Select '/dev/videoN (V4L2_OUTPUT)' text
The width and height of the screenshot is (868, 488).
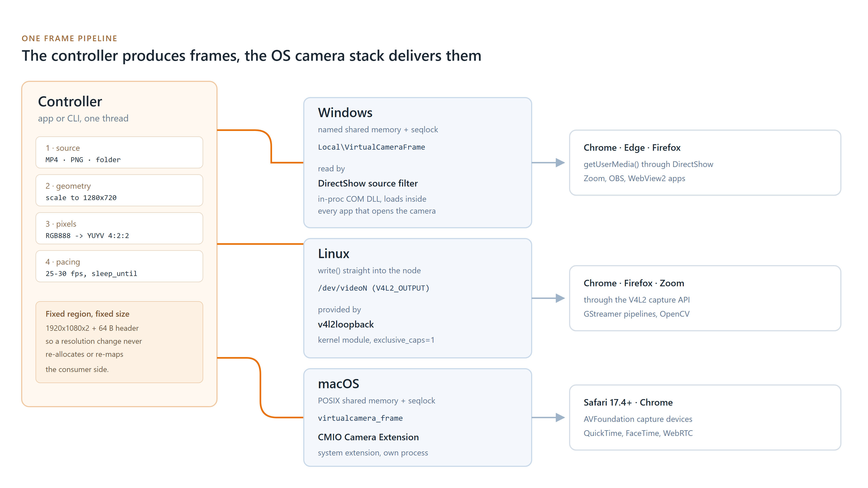pyautogui.click(x=374, y=288)
